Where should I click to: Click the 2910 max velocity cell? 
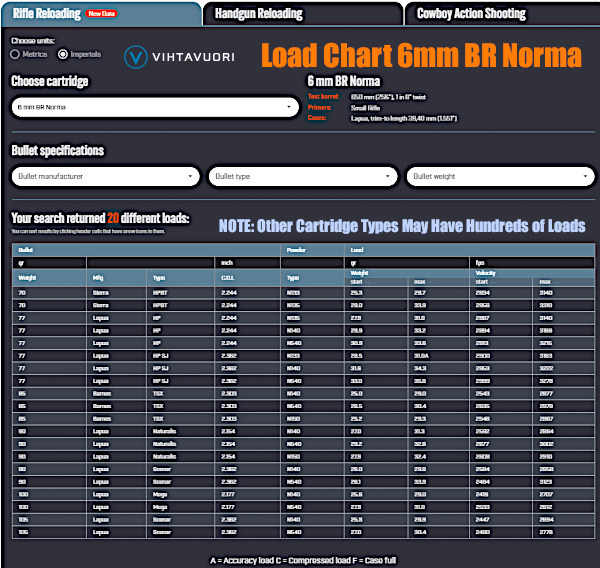pos(563,457)
